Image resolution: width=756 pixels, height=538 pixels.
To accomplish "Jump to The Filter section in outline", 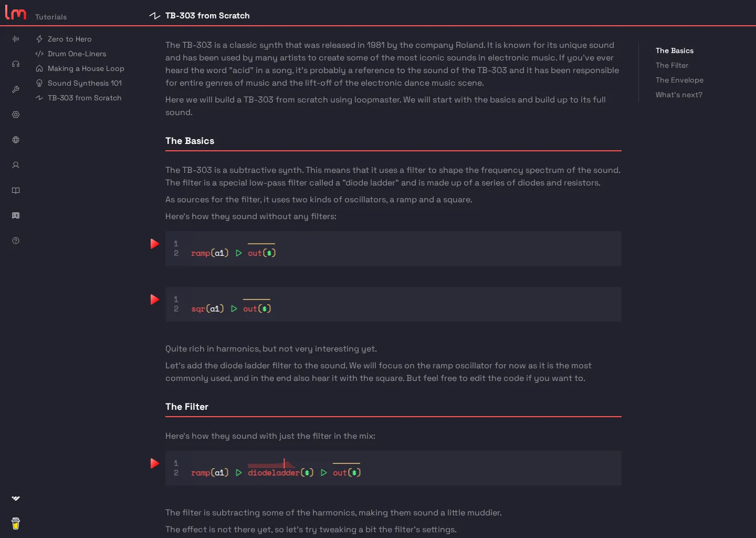I will point(671,65).
